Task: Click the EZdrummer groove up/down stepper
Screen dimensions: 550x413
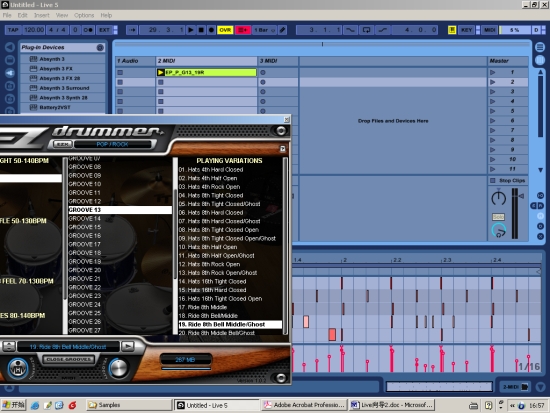Action: (9, 347)
